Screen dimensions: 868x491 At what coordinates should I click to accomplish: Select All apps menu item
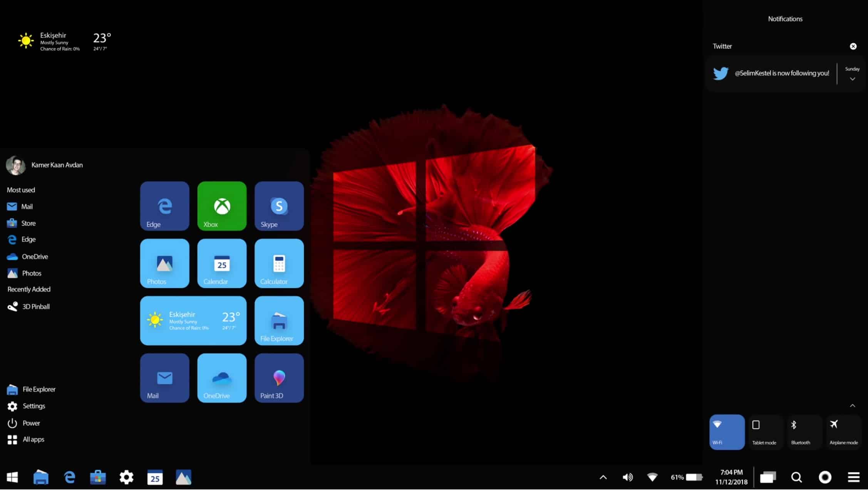(x=34, y=439)
